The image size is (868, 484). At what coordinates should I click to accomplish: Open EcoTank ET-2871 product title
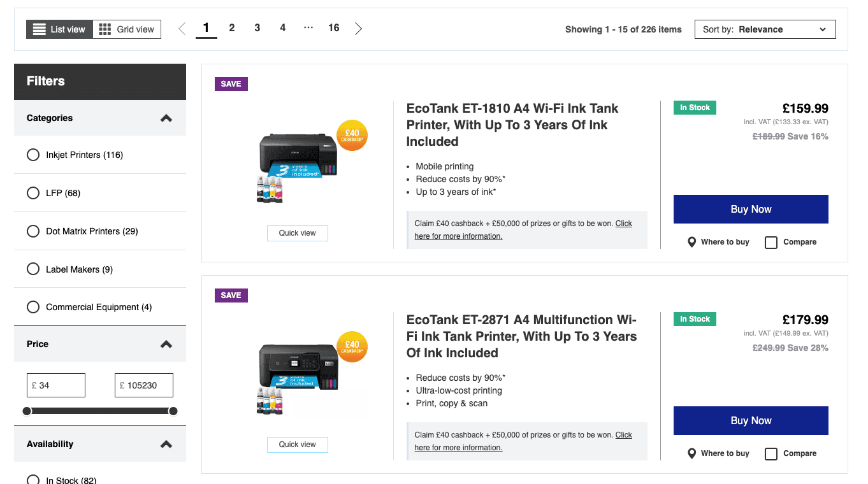521,336
